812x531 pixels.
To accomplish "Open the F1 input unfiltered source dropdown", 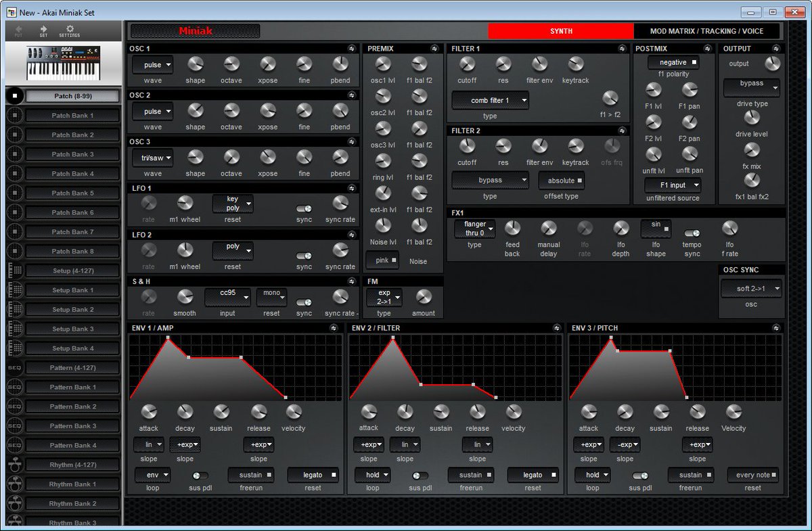I will coord(673,185).
